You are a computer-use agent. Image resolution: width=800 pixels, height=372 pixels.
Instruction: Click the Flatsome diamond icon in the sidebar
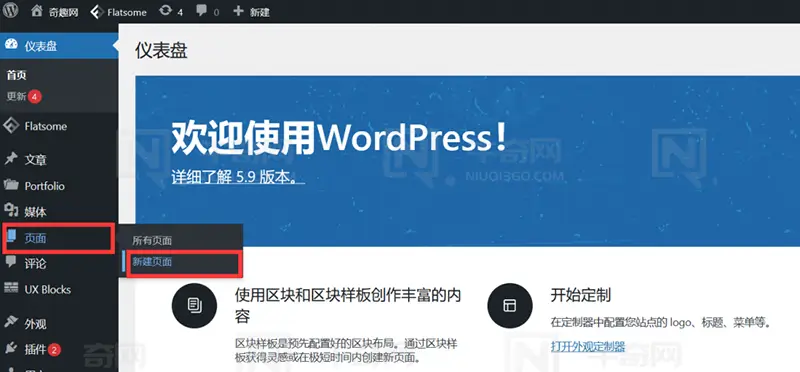[11, 126]
